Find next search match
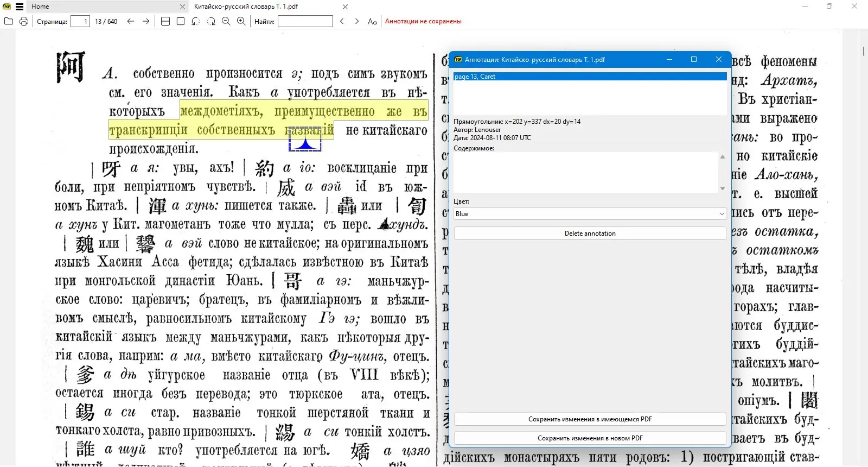The image size is (868, 467). [356, 21]
